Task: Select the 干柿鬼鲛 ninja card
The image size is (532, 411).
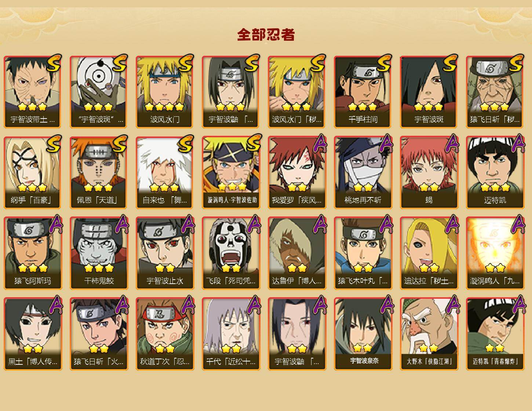Action: [x=99, y=253]
